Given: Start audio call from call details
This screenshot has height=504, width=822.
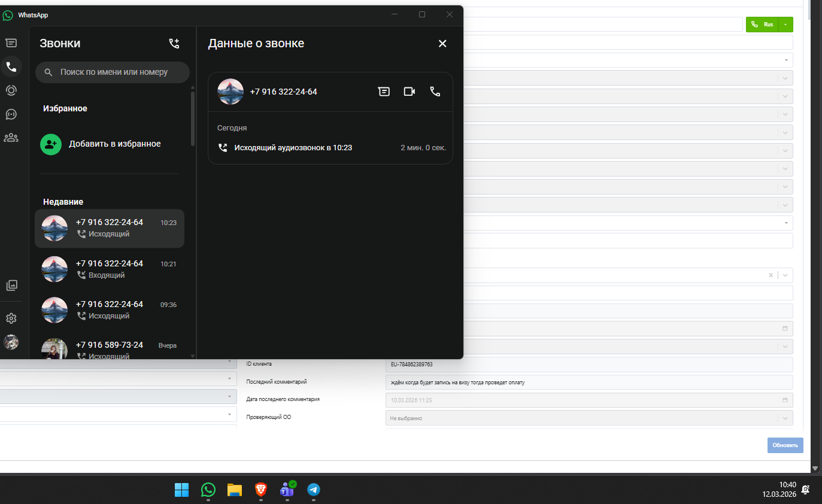Looking at the screenshot, I should click(435, 92).
